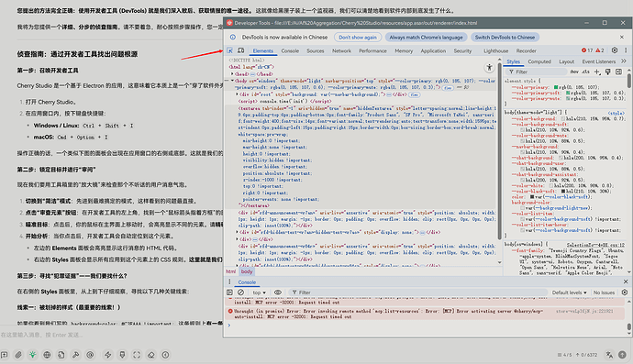Open DevTools settings gear in main toolbar
Viewport: 633px width, 364px height.
(x=615, y=50)
